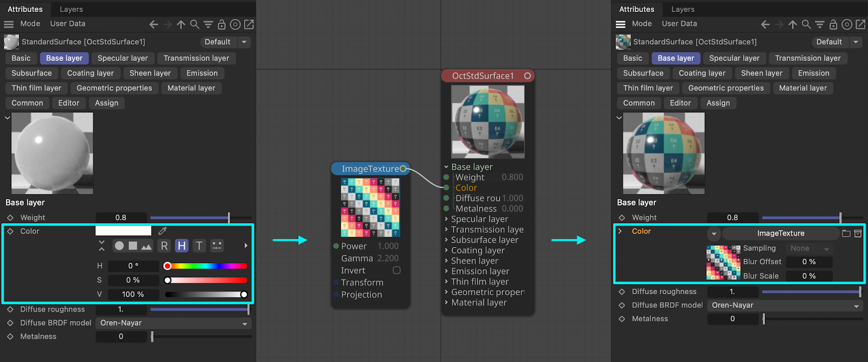Screen dimensions: 868x362
Task: Open Sampling None dropdown
Action: coord(809,248)
